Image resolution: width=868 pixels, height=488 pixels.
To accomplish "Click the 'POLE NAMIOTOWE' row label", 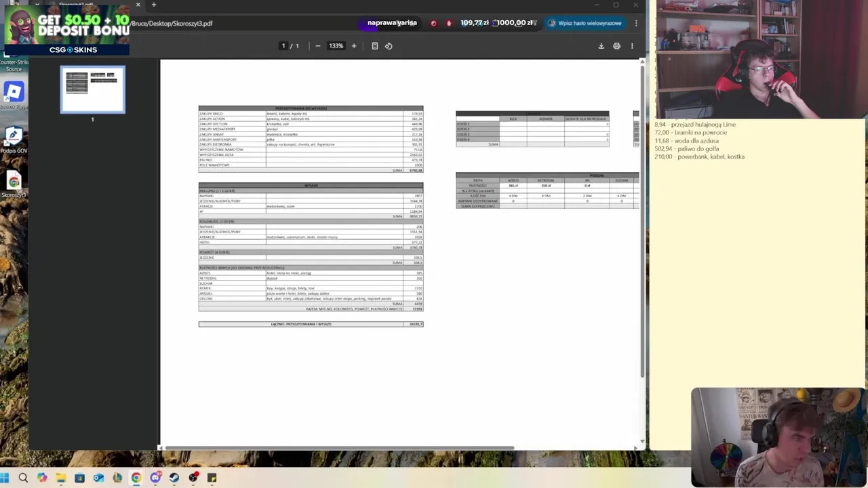I will (x=214, y=165).
